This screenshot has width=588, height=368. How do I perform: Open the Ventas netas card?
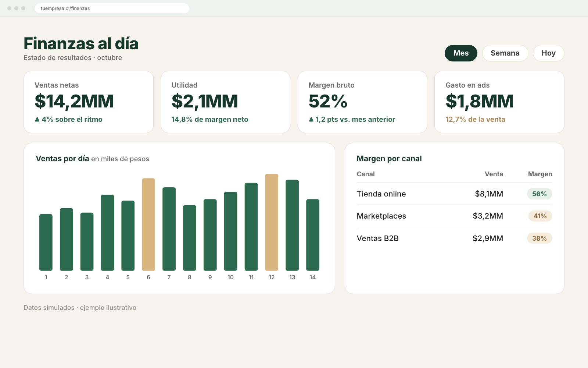[89, 102]
